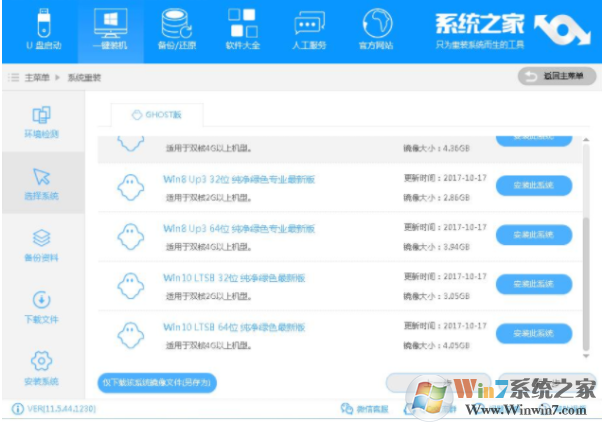Open 备份/还原 database icon
This screenshot has height=424, width=603.
[177, 23]
